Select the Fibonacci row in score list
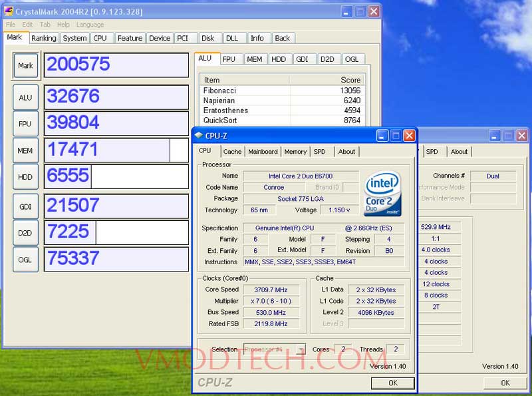Image resolution: width=532 pixels, height=396 pixels. (281, 91)
